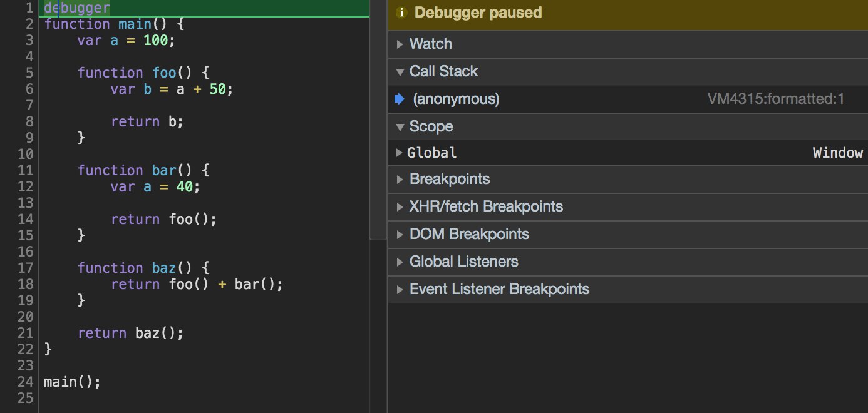868x413 pixels.
Task: Expand the Event Listener Breakpoints section arrow
Action: [400, 290]
